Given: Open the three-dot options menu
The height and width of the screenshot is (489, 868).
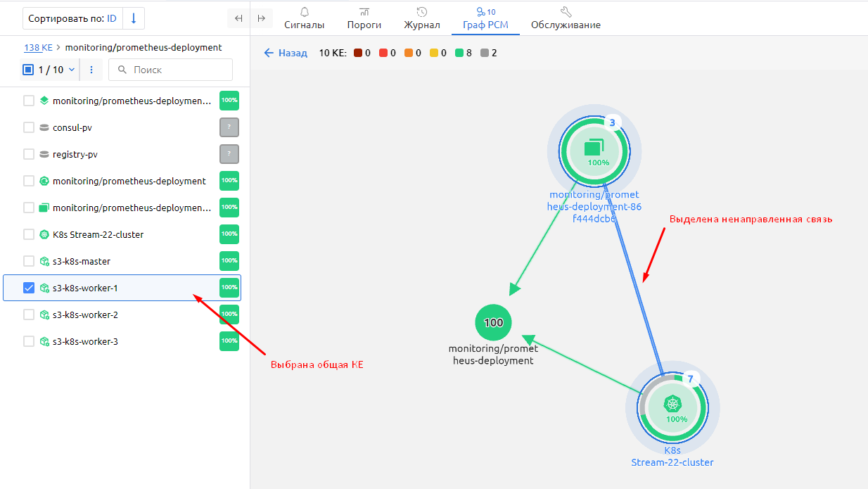Looking at the screenshot, I should click(x=91, y=70).
